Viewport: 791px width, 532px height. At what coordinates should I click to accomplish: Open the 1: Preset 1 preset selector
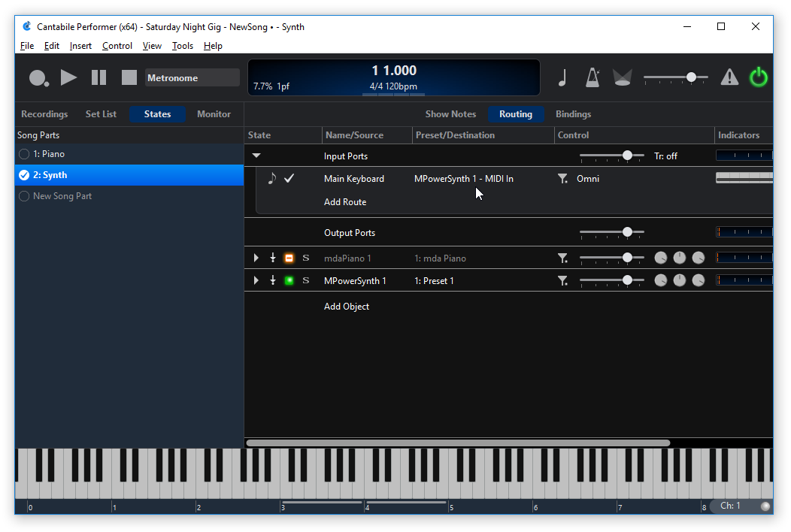[434, 281]
